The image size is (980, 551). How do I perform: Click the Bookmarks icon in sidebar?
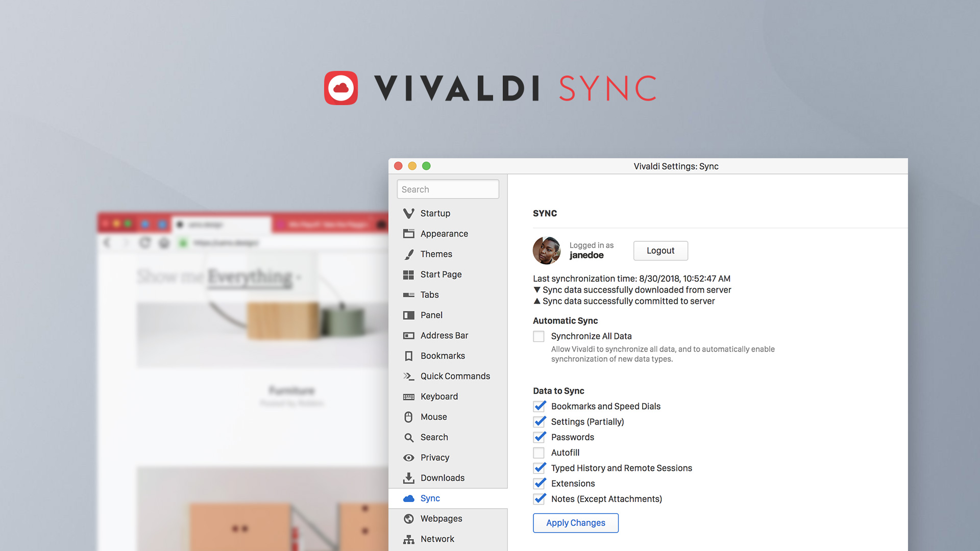pyautogui.click(x=408, y=355)
